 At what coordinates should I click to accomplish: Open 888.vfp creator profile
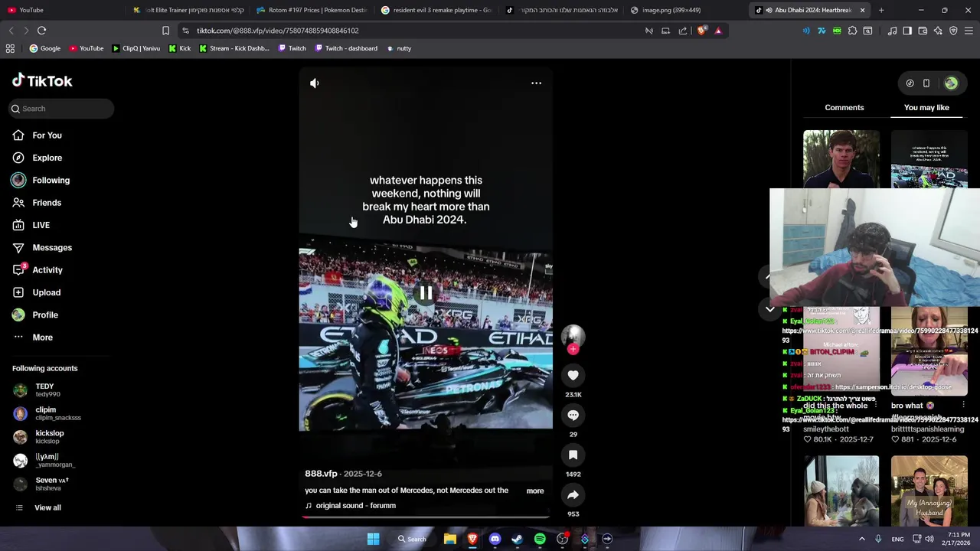321,474
